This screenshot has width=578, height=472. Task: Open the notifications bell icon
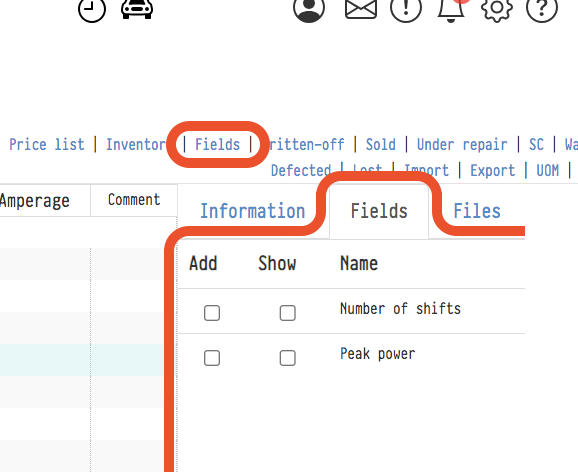click(450, 10)
